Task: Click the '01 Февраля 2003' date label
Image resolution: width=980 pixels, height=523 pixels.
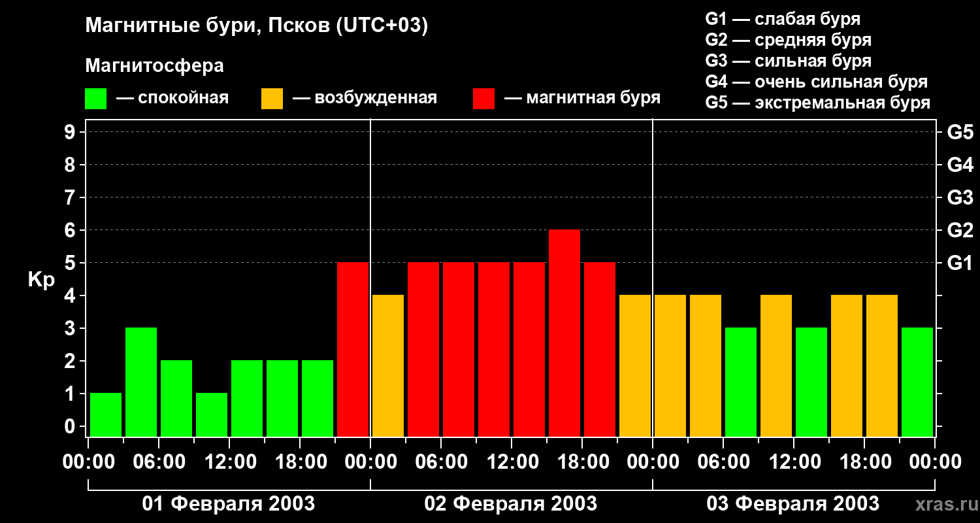Action: coord(229,504)
